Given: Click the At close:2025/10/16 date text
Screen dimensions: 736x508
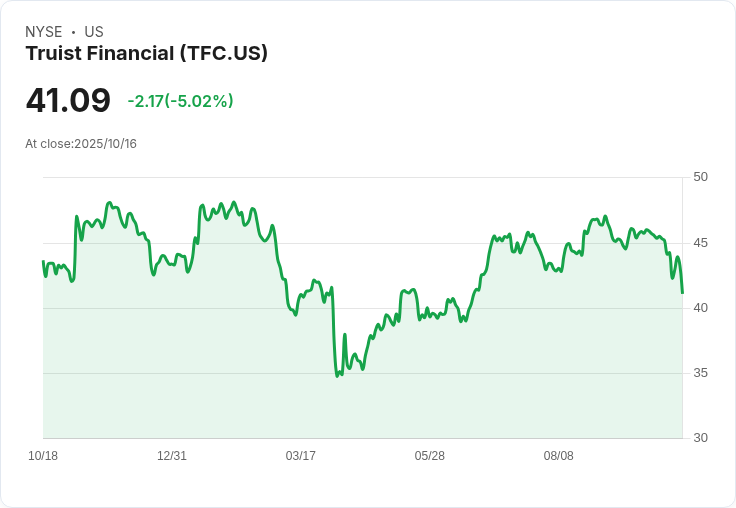Looking at the screenshot, I should click(81, 144).
